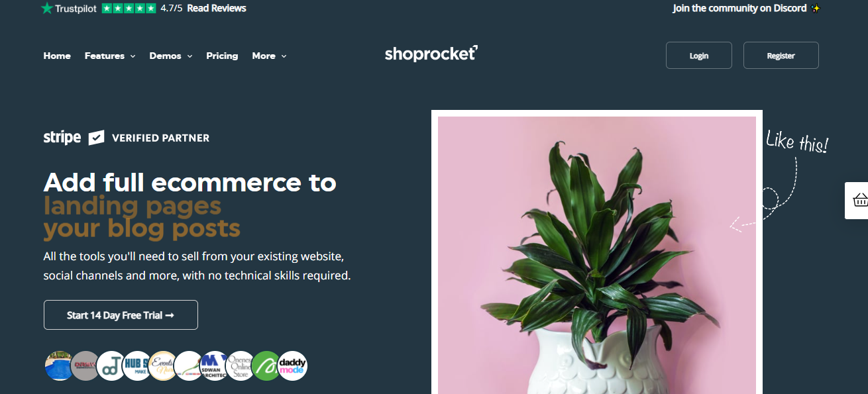
Task: Click the shoprocket logo
Action: 431,54
